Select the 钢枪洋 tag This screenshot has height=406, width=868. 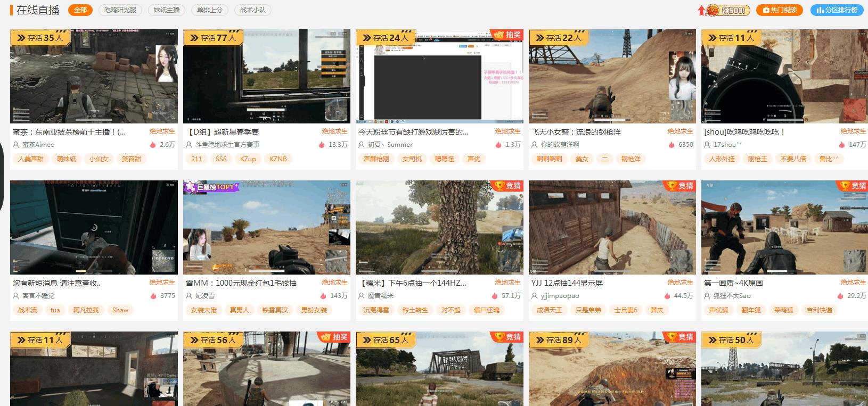(631, 159)
